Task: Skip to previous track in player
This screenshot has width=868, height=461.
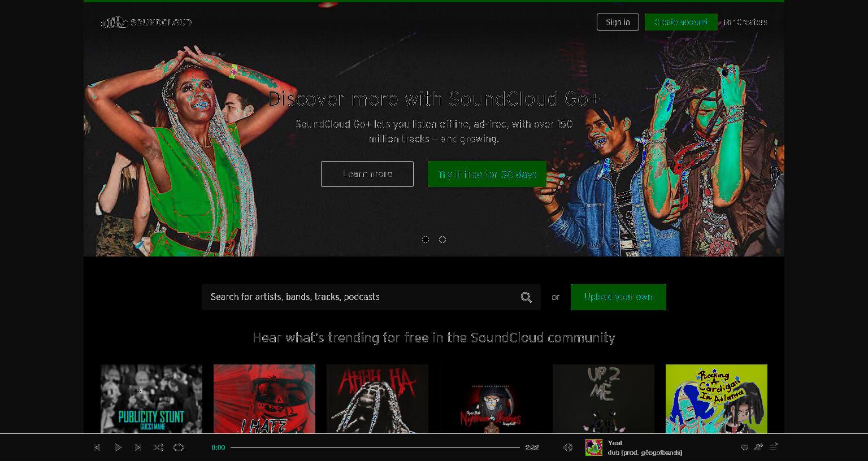Action: click(x=97, y=447)
